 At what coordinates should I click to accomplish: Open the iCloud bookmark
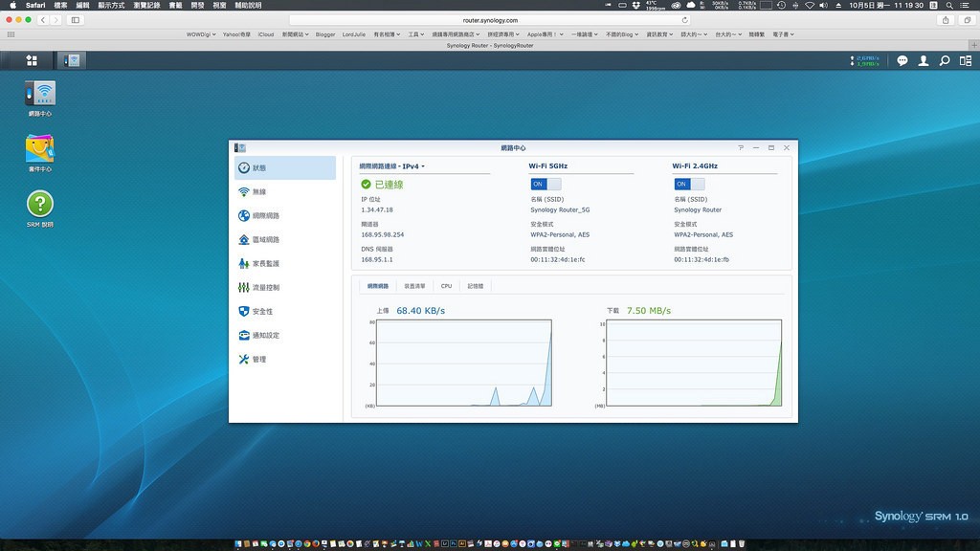[x=266, y=34]
